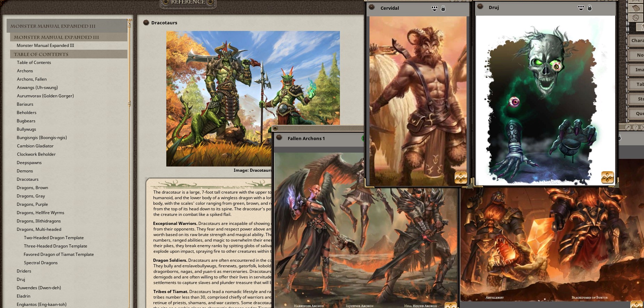Click the gear search icon in right sidebar
The image size is (644, 308).
pos(636,18)
